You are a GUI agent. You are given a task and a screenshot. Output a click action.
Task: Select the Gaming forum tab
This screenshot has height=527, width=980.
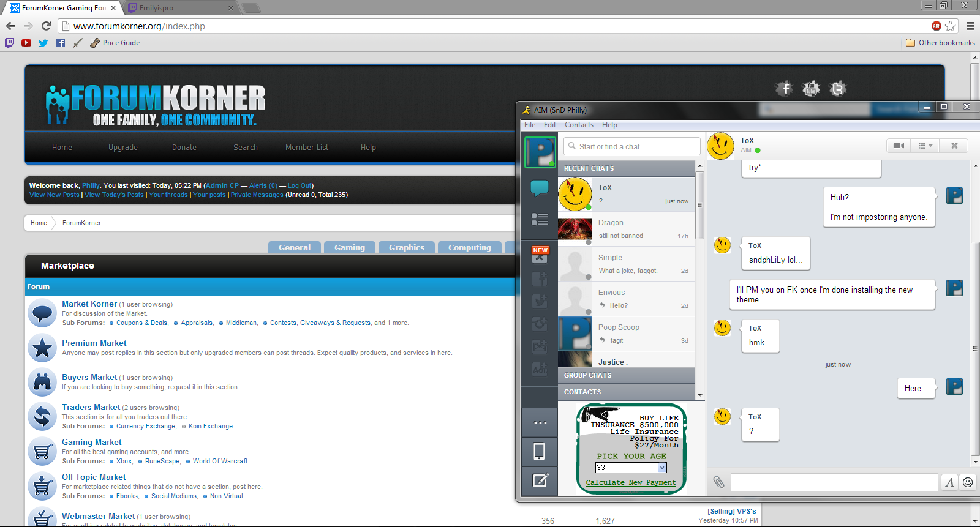[350, 247]
